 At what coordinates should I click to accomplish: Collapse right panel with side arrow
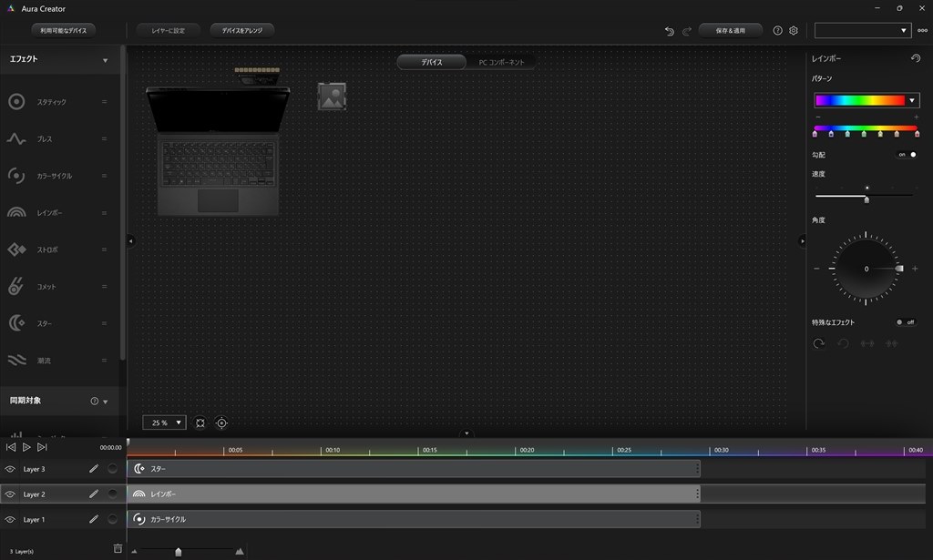point(802,240)
